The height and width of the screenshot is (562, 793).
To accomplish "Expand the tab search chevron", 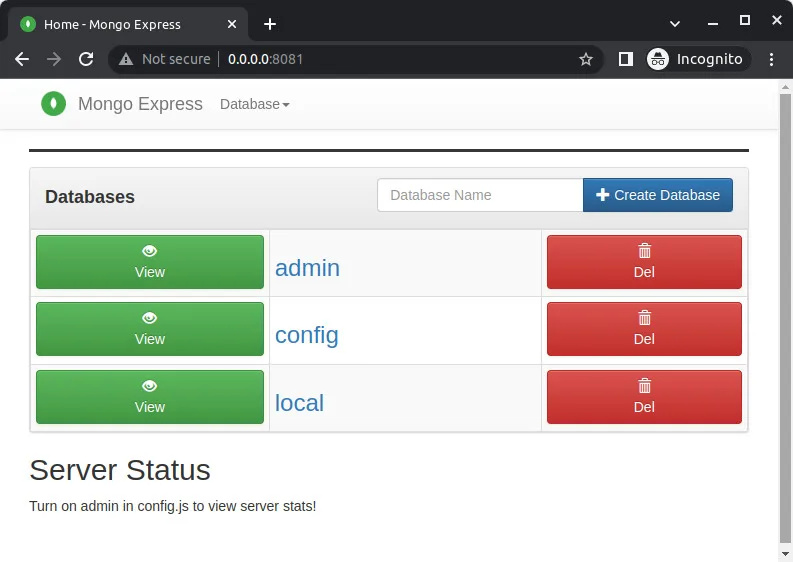I will click(x=675, y=23).
